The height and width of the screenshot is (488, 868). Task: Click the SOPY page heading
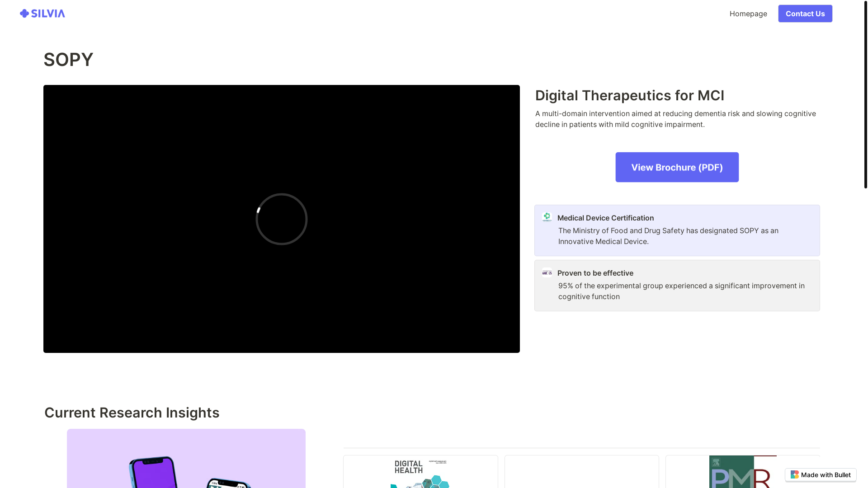click(68, 60)
